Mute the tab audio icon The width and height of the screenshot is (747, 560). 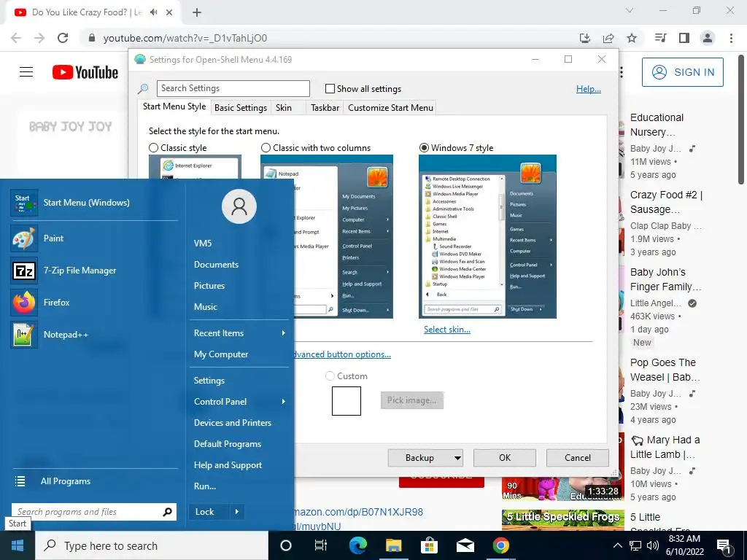(x=153, y=12)
